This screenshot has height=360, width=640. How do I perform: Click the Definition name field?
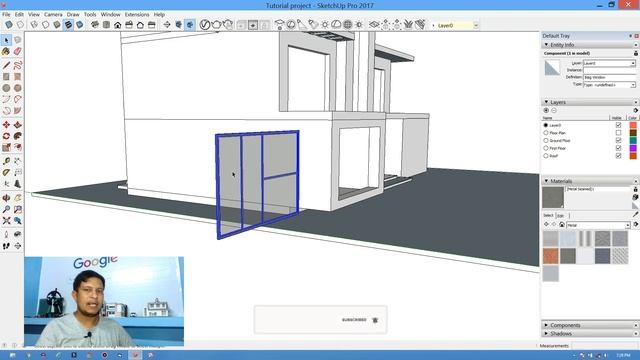click(609, 77)
